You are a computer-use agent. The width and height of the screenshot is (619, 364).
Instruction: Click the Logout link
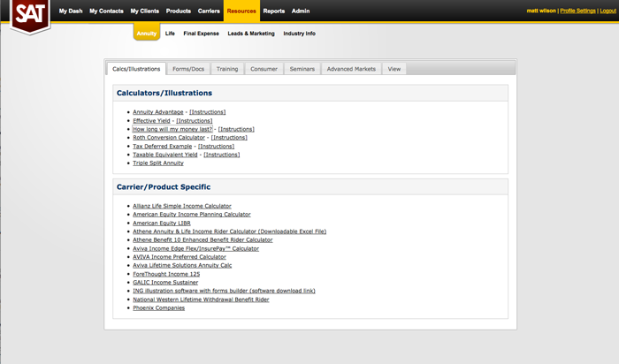(608, 11)
